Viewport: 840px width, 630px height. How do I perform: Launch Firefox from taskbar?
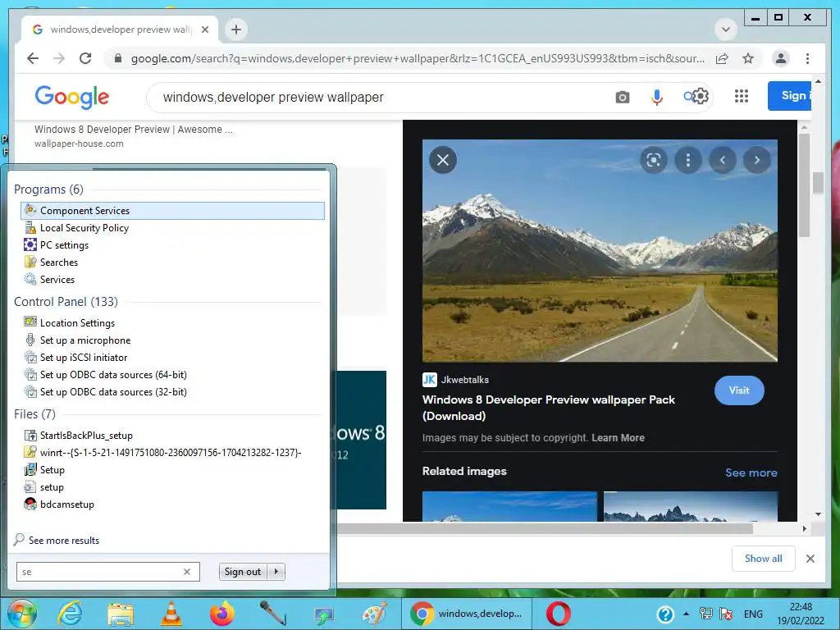222,614
